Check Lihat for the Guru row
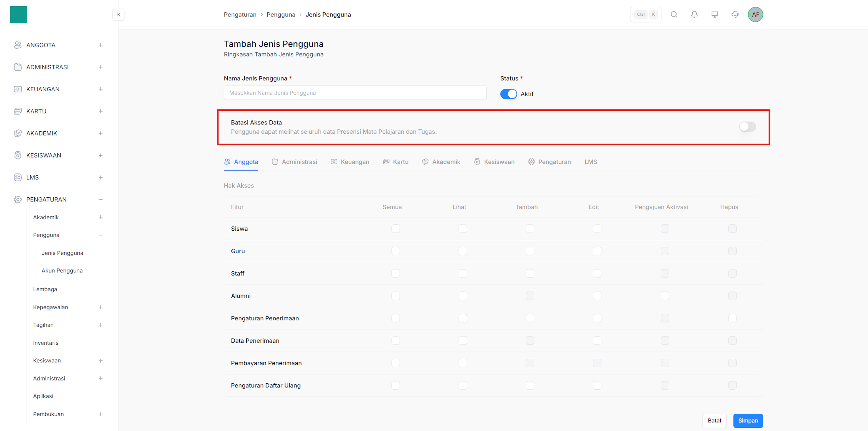The height and width of the screenshot is (431, 868). (x=462, y=251)
